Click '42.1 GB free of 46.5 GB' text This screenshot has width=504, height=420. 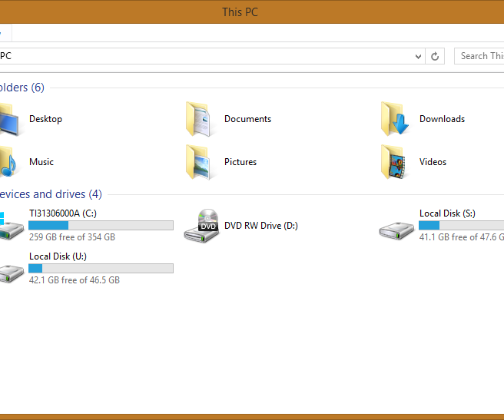(x=75, y=280)
